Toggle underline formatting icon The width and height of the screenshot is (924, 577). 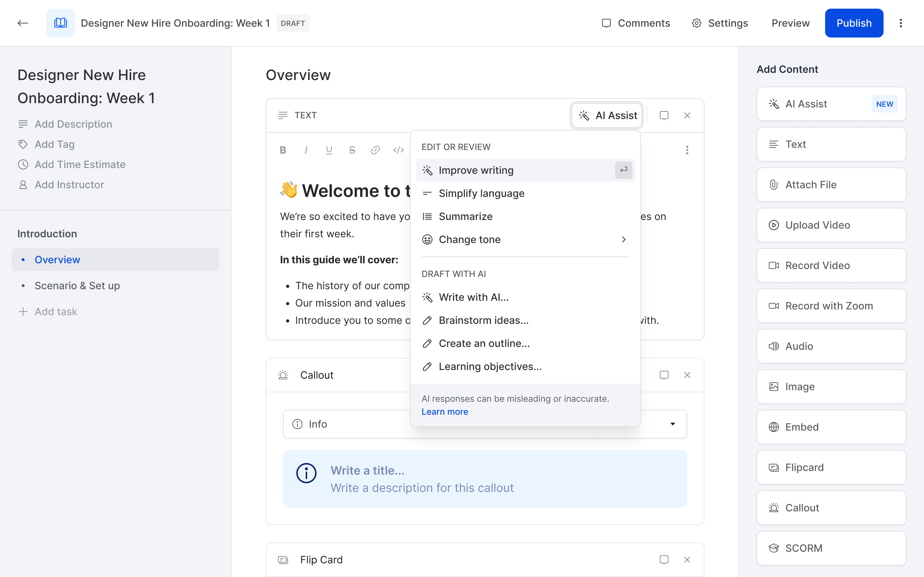pyautogui.click(x=329, y=150)
